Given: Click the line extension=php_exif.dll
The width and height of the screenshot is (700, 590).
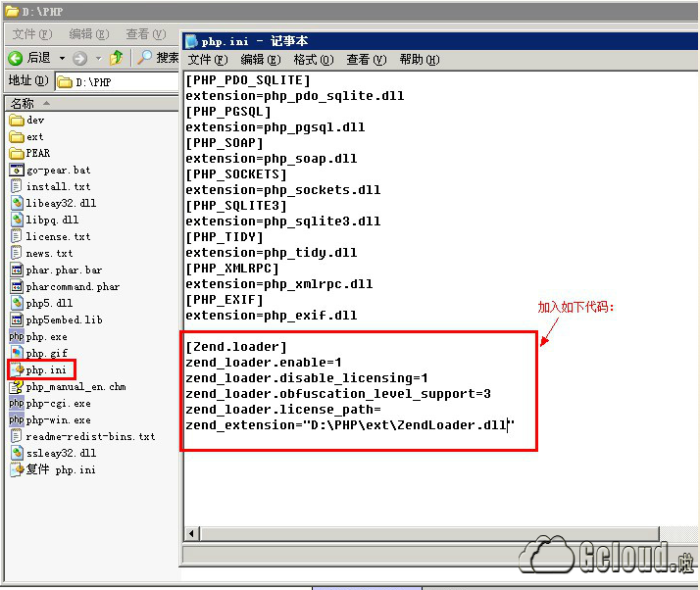Looking at the screenshot, I should (272, 316).
